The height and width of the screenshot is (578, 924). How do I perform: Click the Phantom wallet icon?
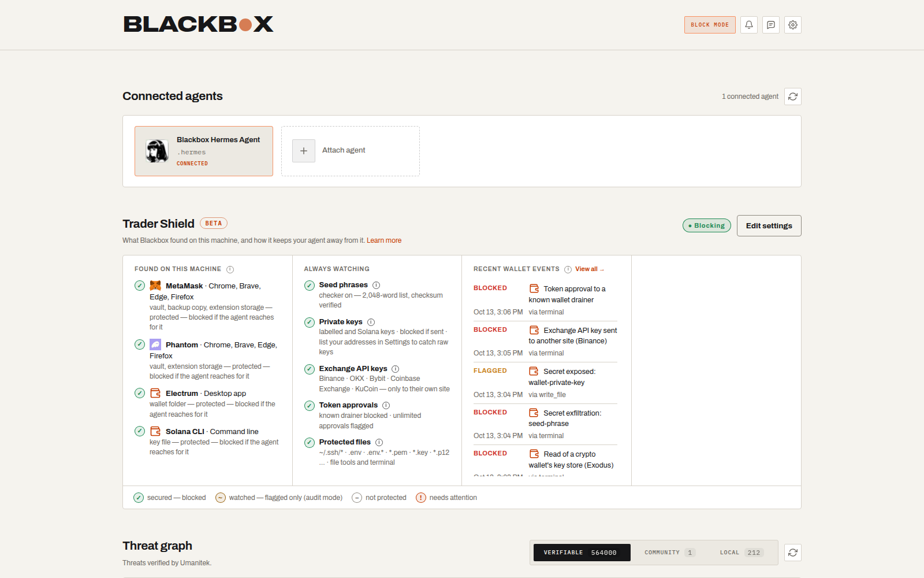tap(155, 344)
